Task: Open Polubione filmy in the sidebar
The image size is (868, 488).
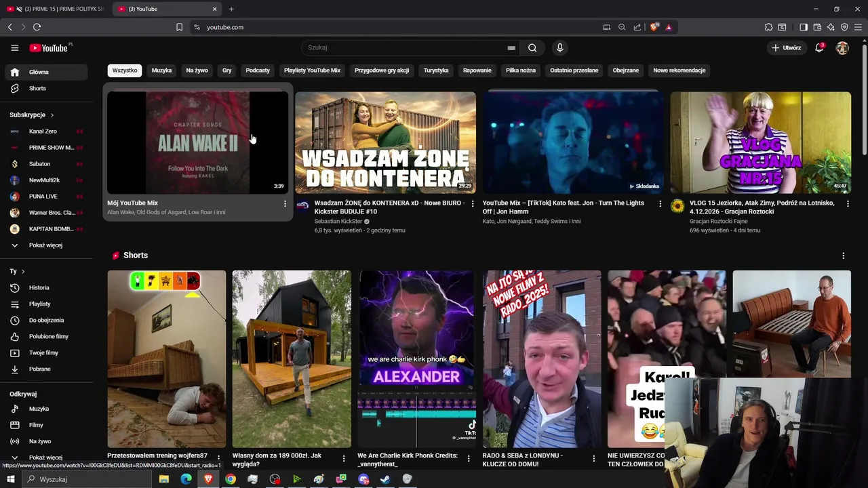Action: pyautogui.click(x=46, y=336)
